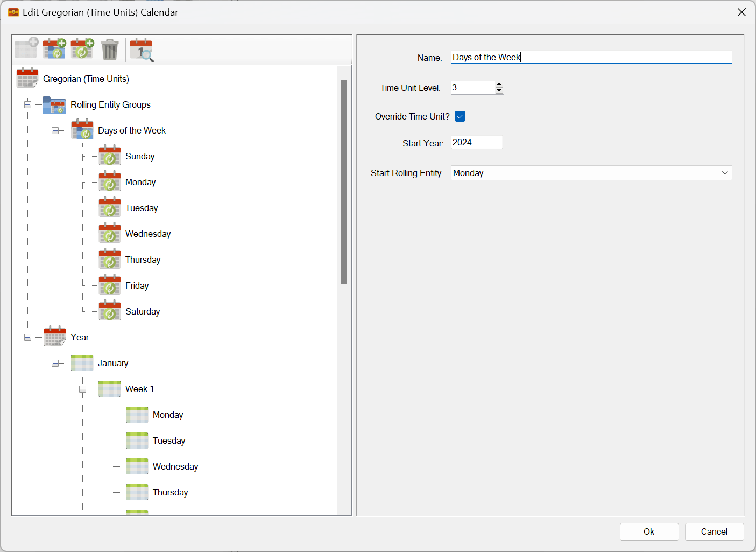
Task: Click the Cancel button
Action: click(x=713, y=532)
